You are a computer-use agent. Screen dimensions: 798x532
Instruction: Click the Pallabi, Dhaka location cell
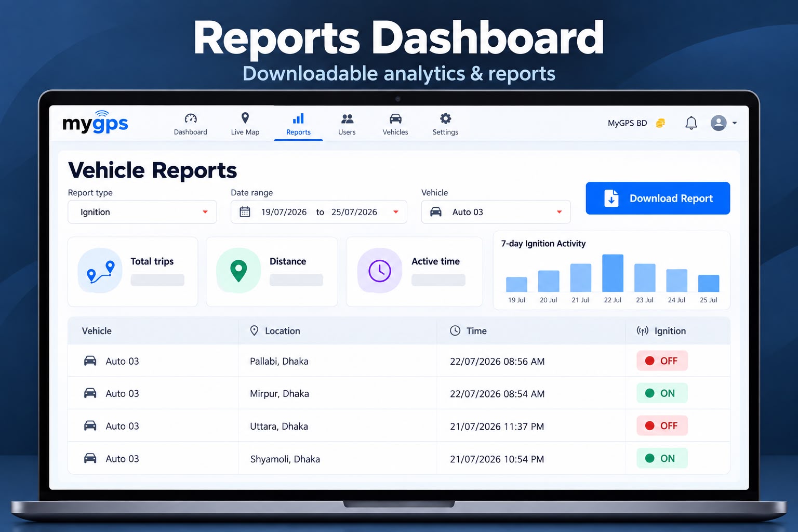click(279, 361)
